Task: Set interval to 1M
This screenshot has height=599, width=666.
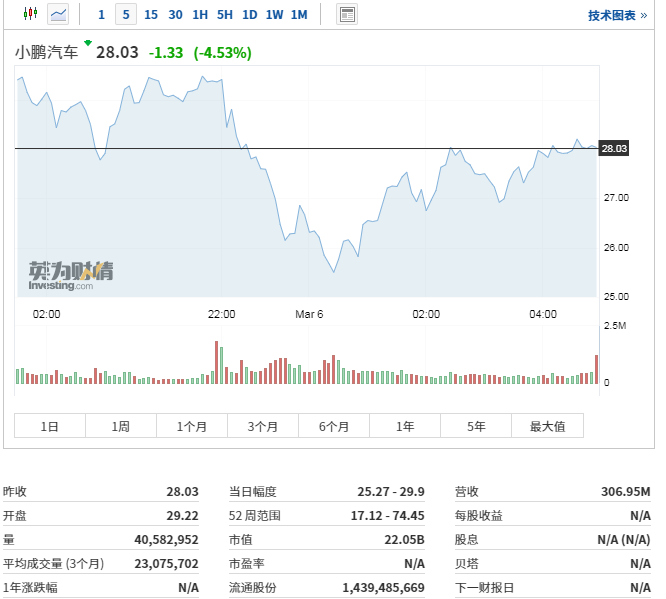Action: [299, 15]
